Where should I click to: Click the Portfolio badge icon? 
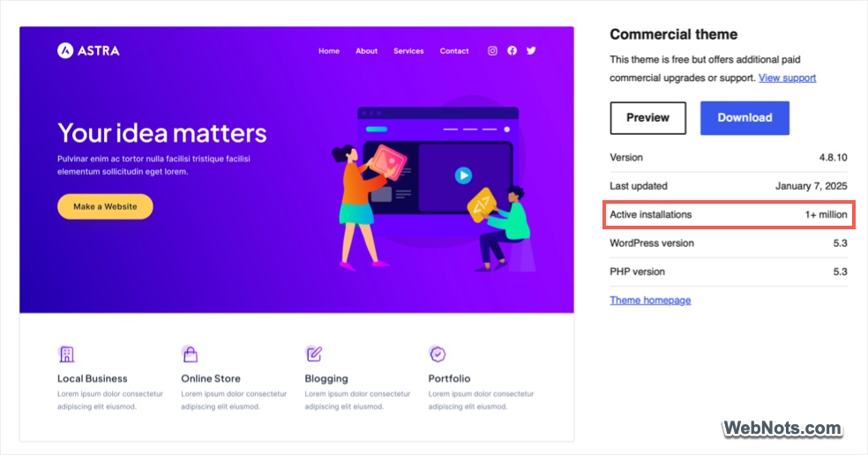coord(438,354)
